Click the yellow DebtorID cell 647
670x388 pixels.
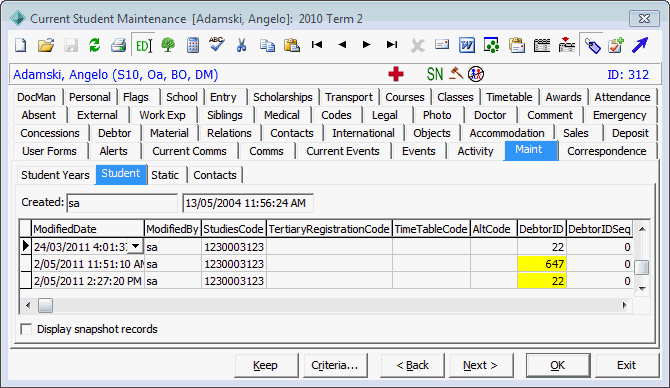click(x=542, y=264)
